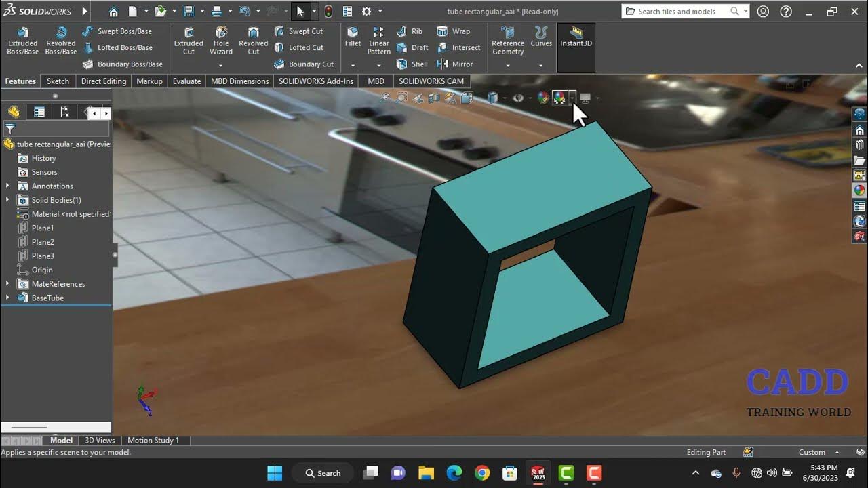Viewport: 868px width, 488px height.
Task: Choose the Boundary Cut feature
Action: (304, 64)
